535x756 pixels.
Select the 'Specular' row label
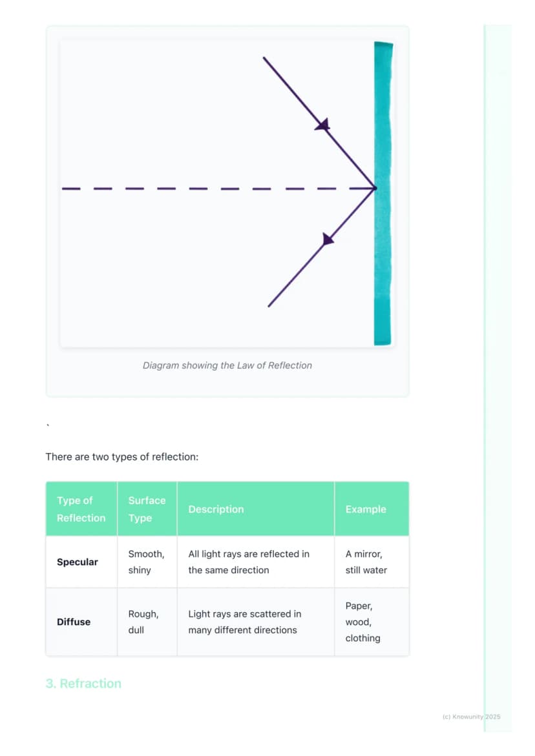(77, 562)
